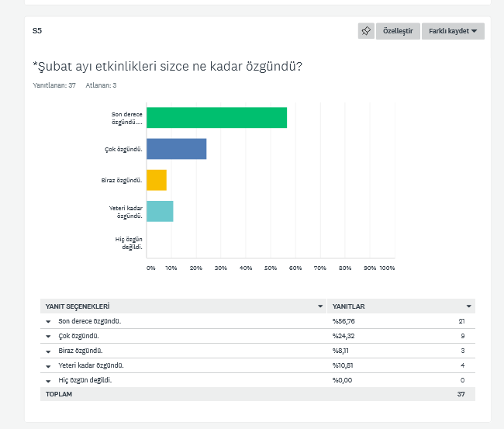This screenshot has height=429, width=504.
Task: Select the teal Yeteri kadar özgündü bar
Action: (x=160, y=211)
